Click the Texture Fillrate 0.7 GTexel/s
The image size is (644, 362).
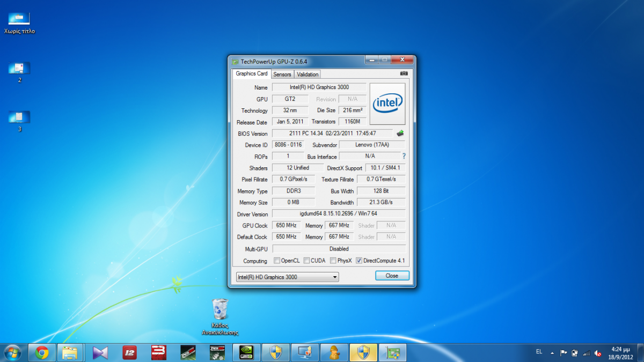click(x=381, y=179)
